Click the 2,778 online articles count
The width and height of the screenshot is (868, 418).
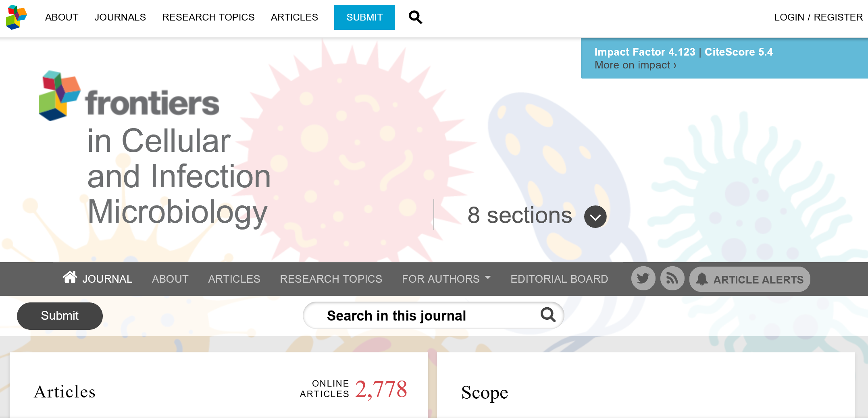click(381, 389)
